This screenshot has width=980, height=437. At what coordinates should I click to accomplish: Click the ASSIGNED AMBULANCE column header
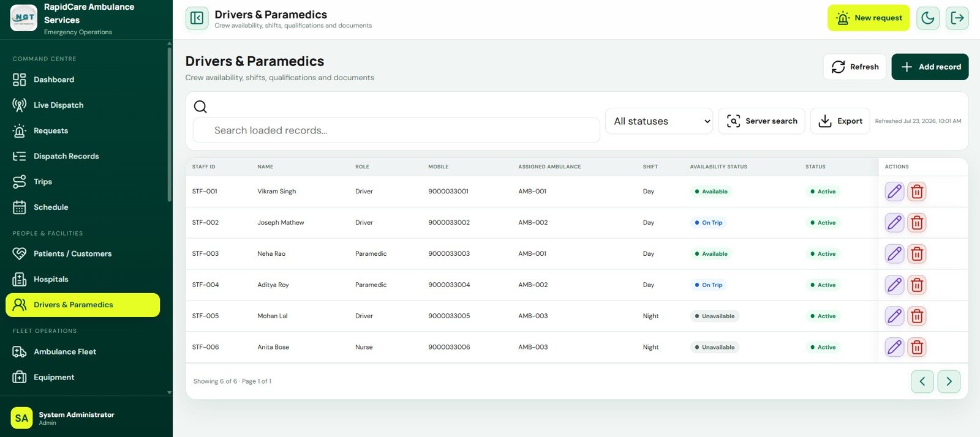(x=549, y=167)
